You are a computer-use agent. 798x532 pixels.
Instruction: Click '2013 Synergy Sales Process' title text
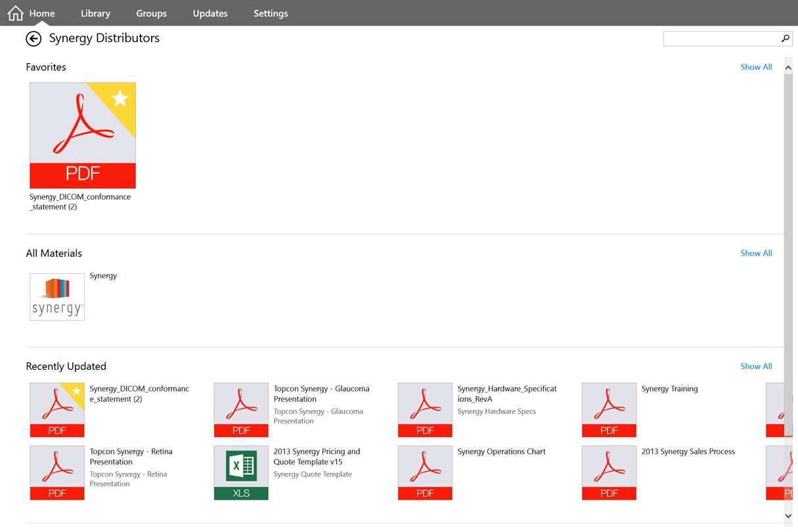pos(688,452)
